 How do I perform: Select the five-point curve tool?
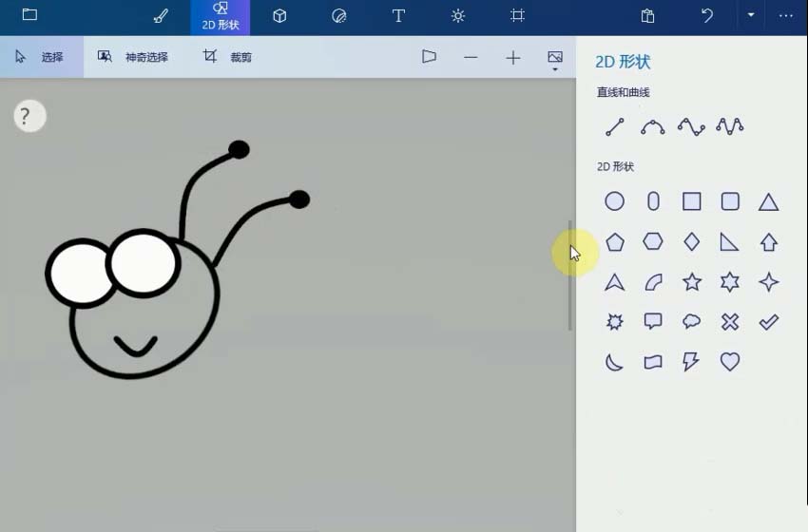[x=730, y=126]
